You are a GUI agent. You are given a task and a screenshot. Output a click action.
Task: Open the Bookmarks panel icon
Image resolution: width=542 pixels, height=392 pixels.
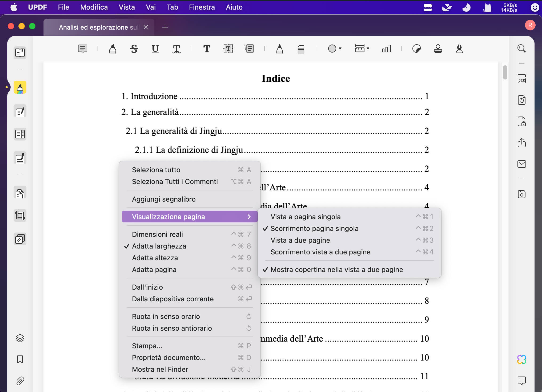[20, 359]
